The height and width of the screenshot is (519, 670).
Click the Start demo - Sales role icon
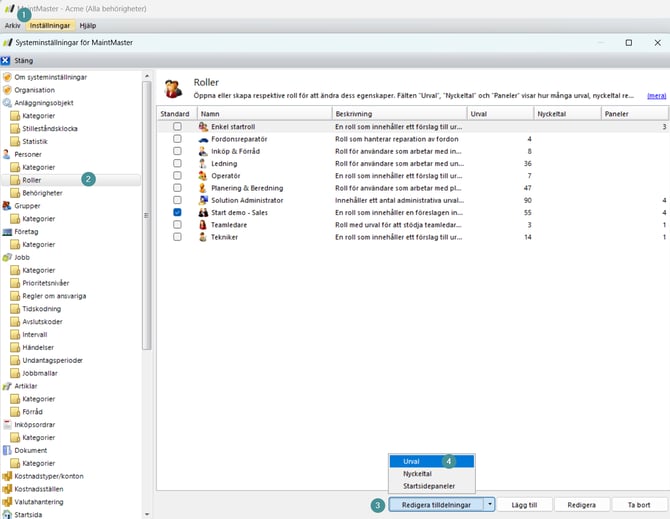(203, 212)
